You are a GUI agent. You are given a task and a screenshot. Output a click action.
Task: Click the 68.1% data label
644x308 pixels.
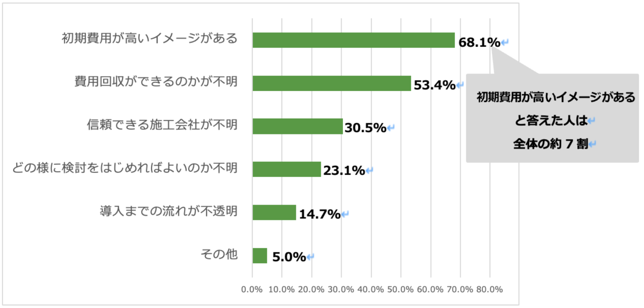click(479, 42)
